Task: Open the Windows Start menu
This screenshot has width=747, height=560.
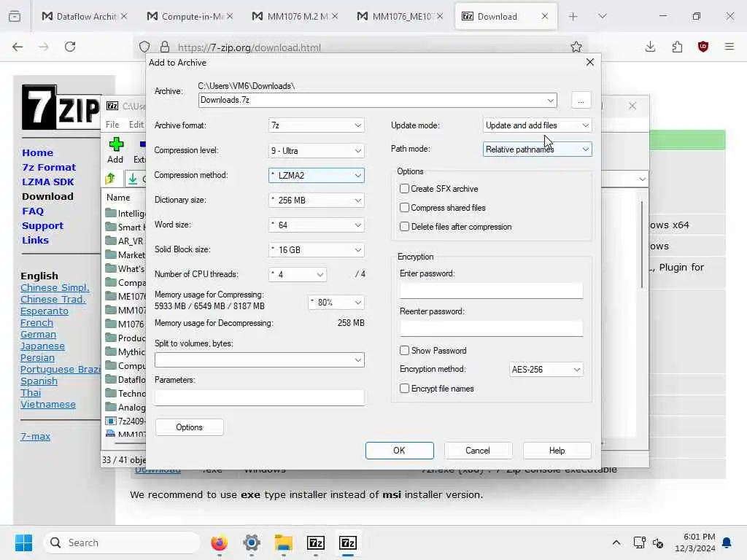Action: [23, 542]
